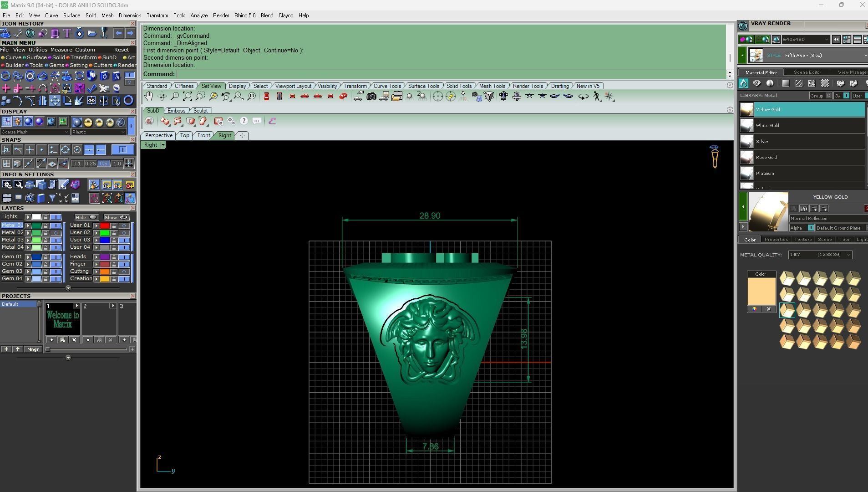This screenshot has height=492, width=868.
Task: Click the open folder icon in Icon History
Action: [91, 33]
